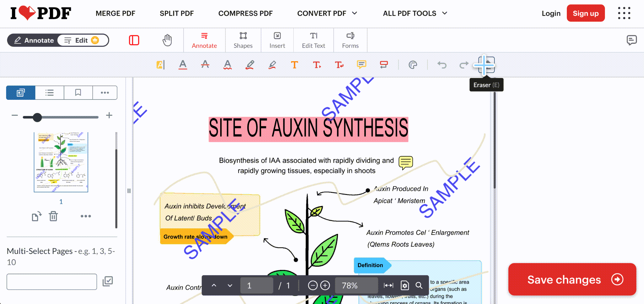Screen dimensions: 644x304
Task: Rotate page 1 thumbnail
Action: coord(37,216)
